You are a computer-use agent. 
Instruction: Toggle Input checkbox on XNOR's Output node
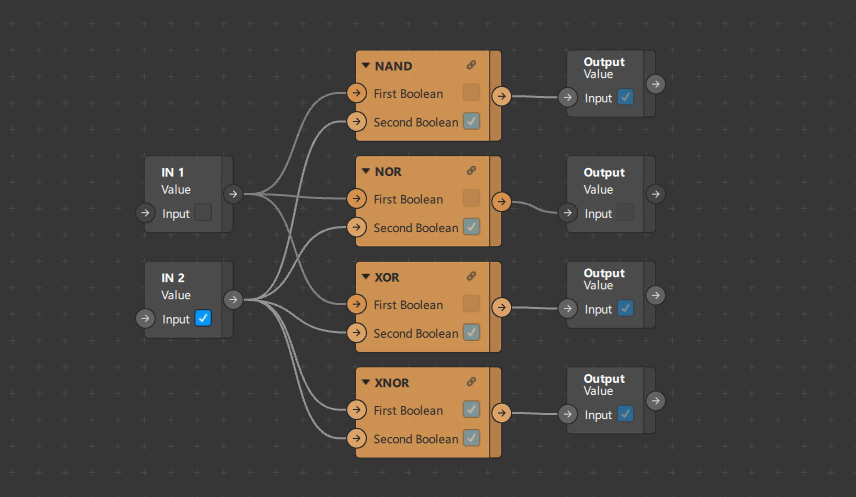pos(626,413)
